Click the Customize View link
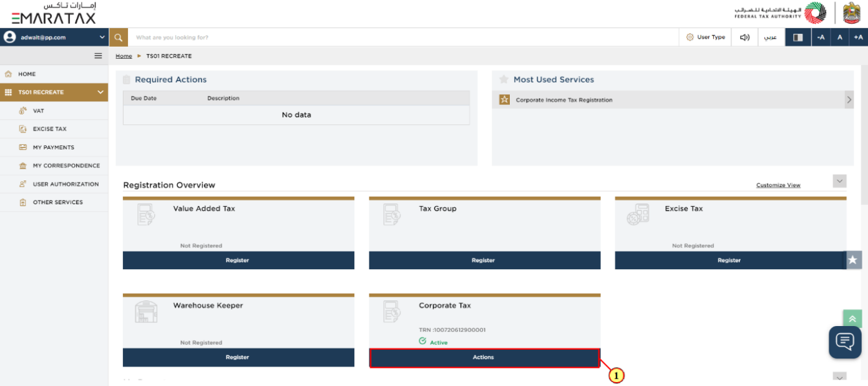The image size is (868, 386). coord(778,185)
